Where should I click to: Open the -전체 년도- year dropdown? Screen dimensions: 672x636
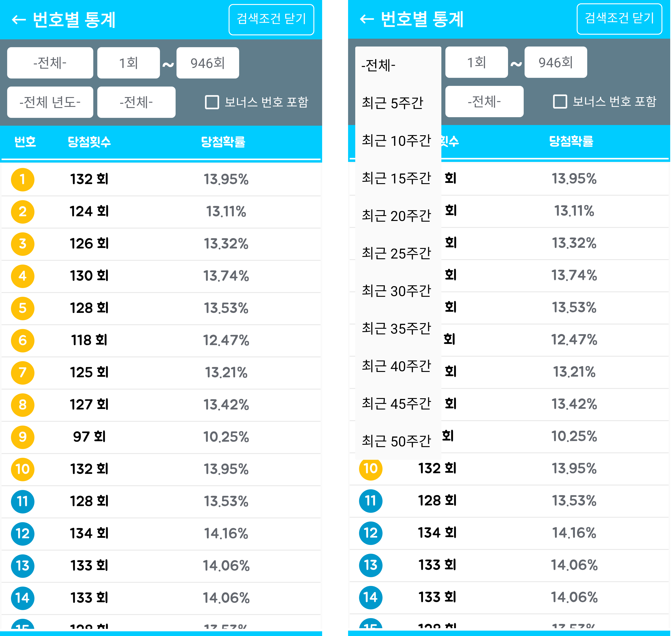[x=50, y=102]
